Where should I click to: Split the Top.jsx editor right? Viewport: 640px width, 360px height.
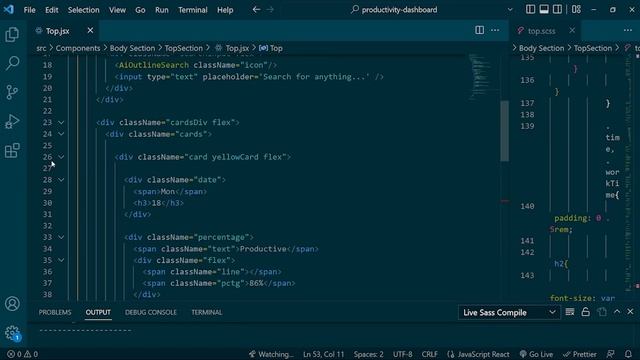tap(480, 30)
